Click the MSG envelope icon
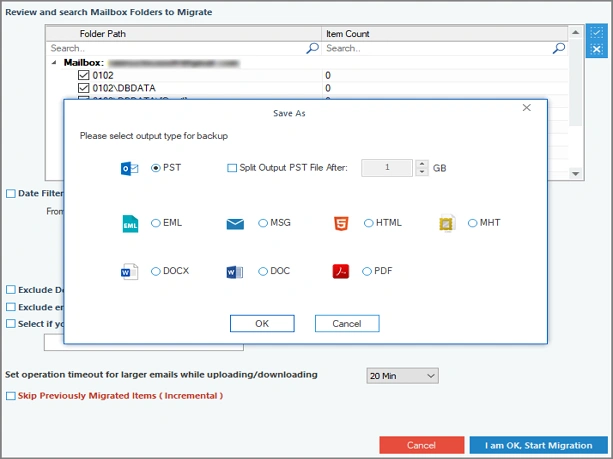The width and height of the screenshot is (613, 459). pyautogui.click(x=235, y=223)
